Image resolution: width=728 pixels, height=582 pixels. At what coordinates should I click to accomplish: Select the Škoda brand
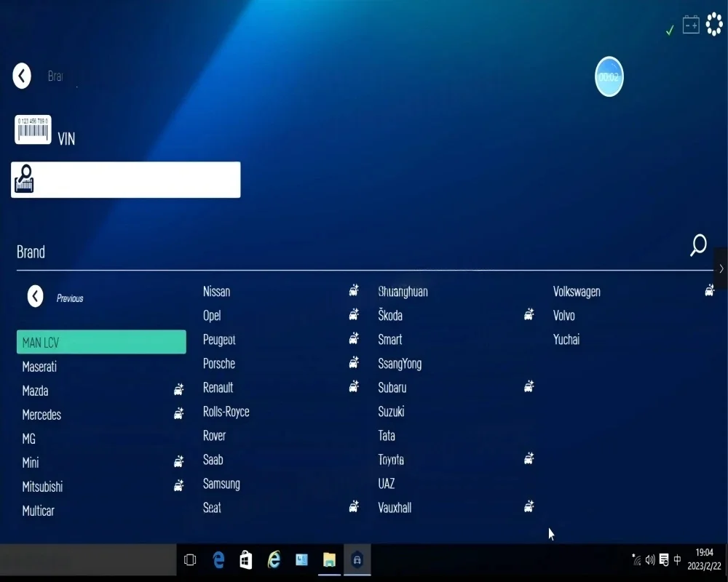390,316
